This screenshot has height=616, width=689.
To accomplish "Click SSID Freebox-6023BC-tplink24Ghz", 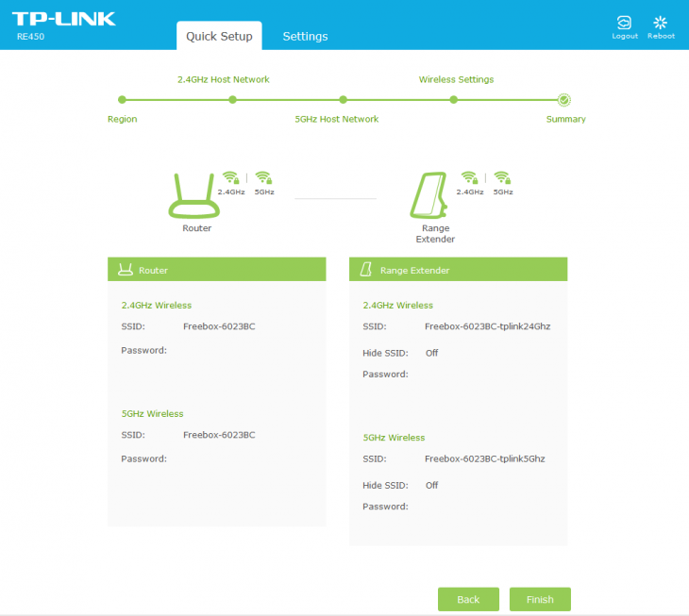I will coord(487,326).
